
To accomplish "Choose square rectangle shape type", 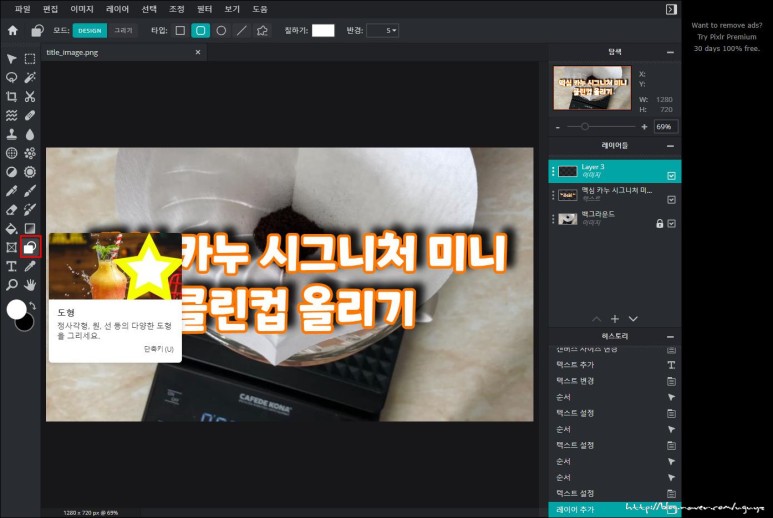I will coord(180,31).
